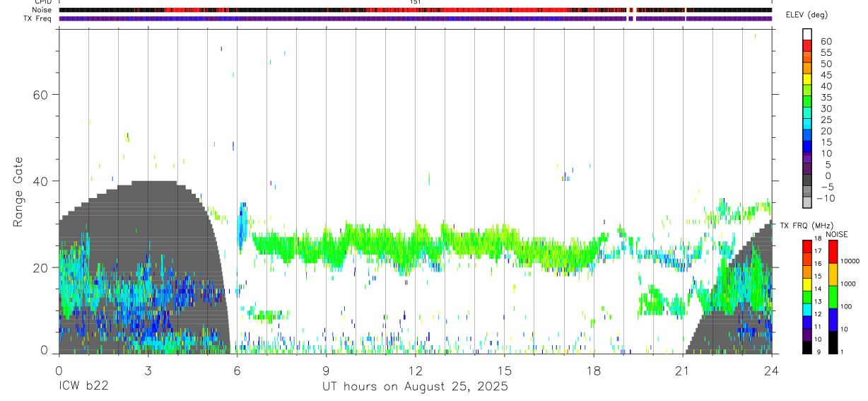Click 'UT hours on August 25, 2025' label
This screenshot has height=401, width=868.
pos(415,387)
